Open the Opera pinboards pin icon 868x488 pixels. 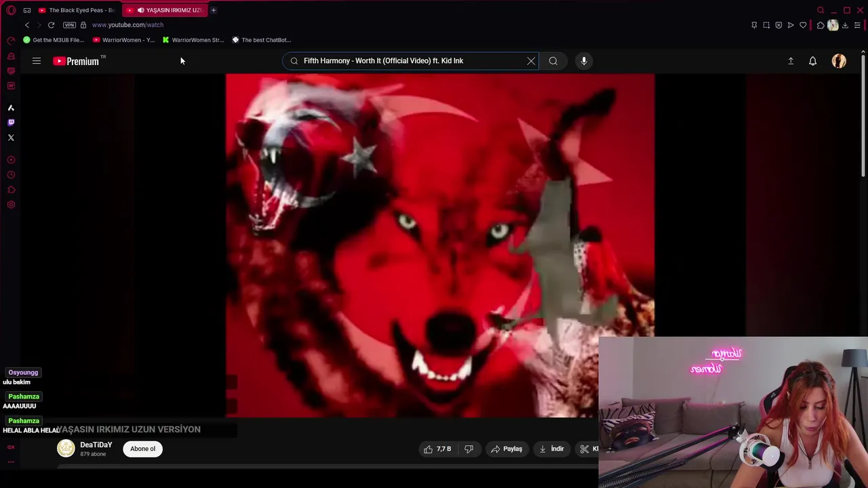point(754,25)
